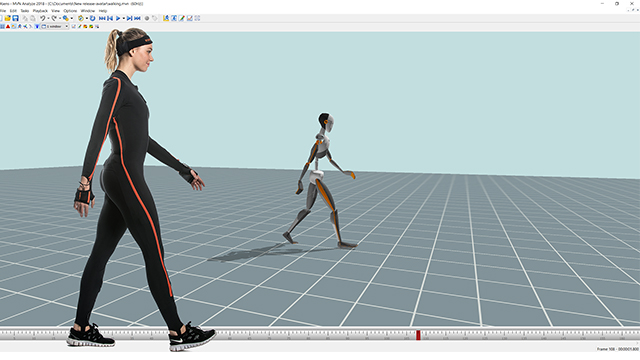
Task: Open the Playback menu
Action: coord(40,11)
